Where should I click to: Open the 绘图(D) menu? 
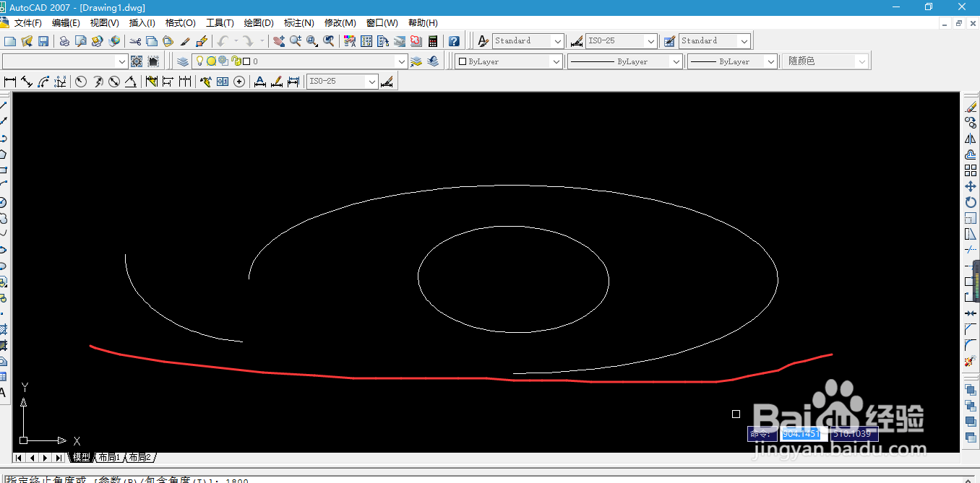pos(259,23)
